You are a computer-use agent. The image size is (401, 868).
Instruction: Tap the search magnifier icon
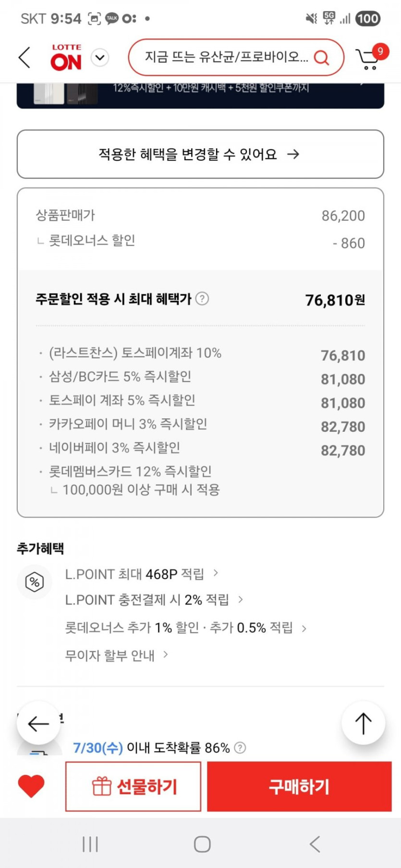pos(321,58)
